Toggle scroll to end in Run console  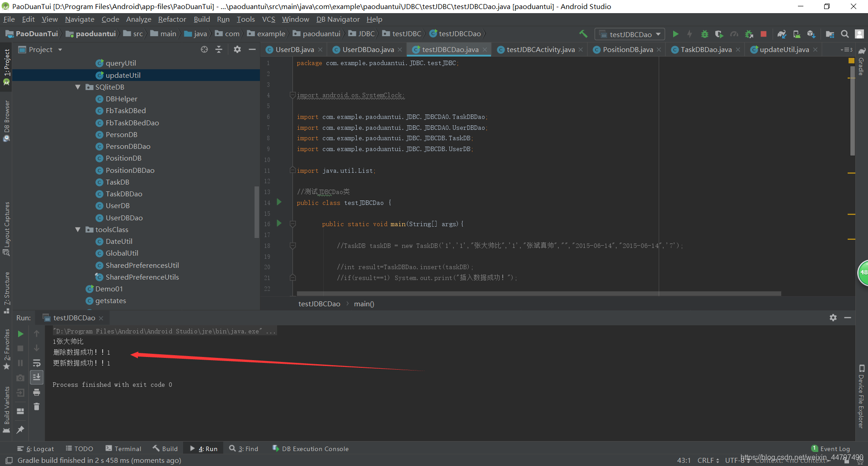(x=37, y=377)
